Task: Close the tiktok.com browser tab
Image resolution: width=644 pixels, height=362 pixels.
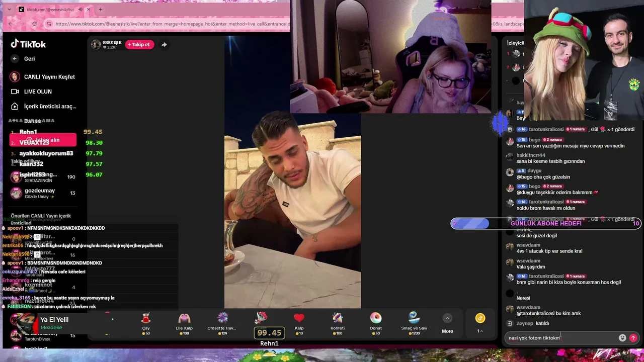Action: (89, 10)
